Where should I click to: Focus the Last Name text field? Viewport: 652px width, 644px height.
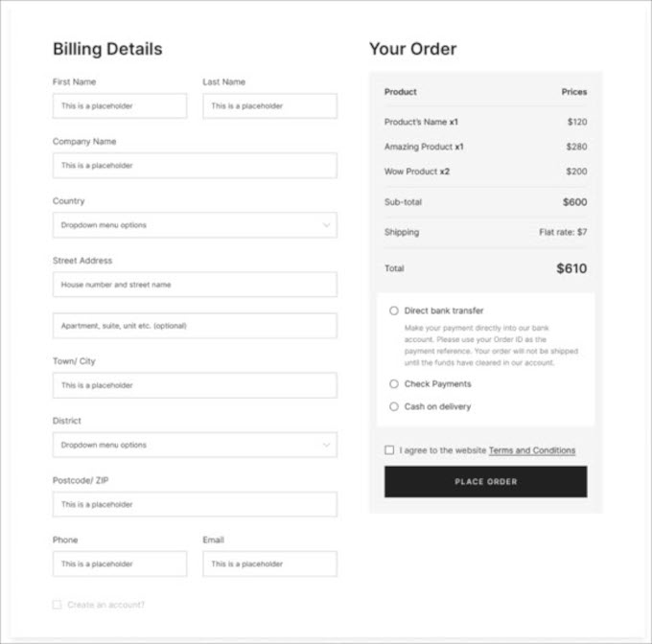click(x=269, y=106)
